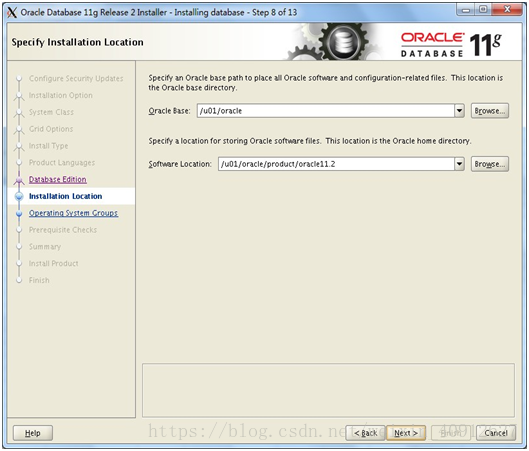The height and width of the screenshot is (451, 529).
Task: Jump to the Operating System Groups step
Action: point(73,213)
